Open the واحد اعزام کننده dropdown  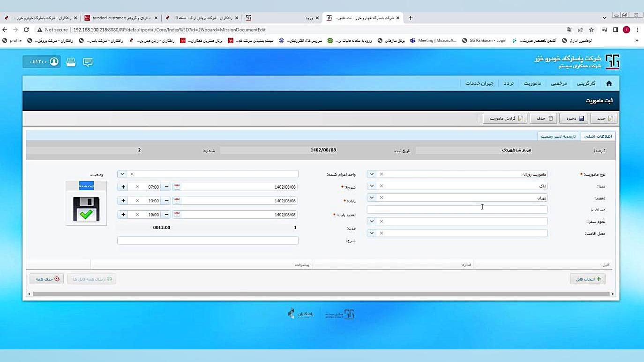[122, 174]
